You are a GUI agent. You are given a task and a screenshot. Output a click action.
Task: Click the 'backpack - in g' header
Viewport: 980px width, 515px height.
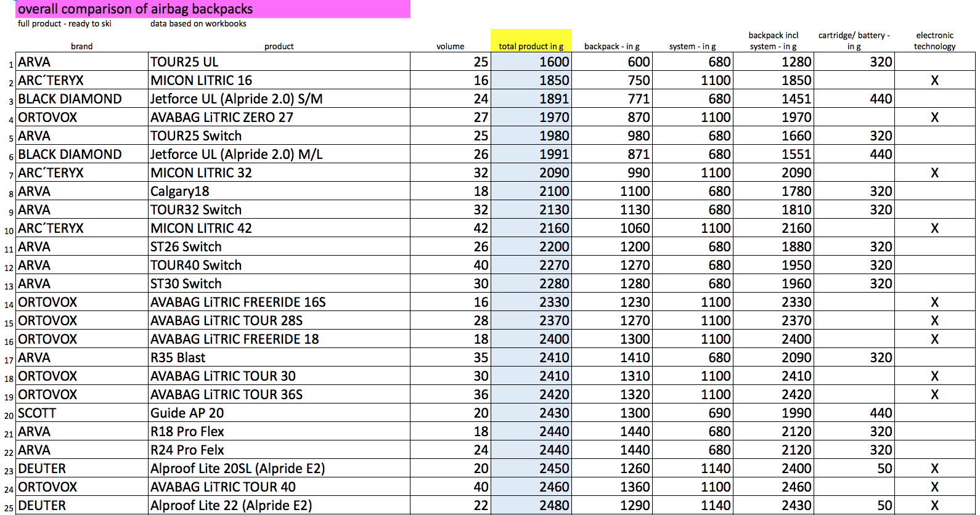pyautogui.click(x=612, y=46)
